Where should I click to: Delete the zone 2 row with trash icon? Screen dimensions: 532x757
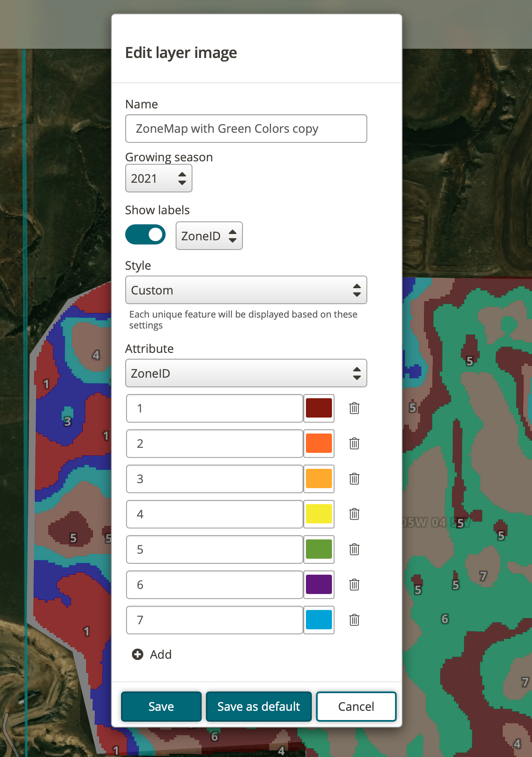point(354,443)
